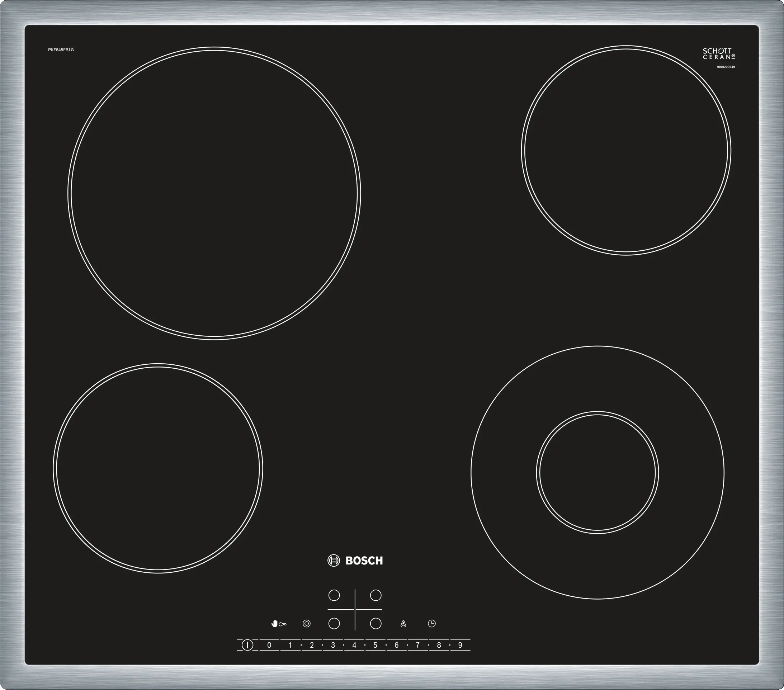This screenshot has height=690, width=784.
Task: Click inner ring of dual cooking zone
Action: point(597,473)
